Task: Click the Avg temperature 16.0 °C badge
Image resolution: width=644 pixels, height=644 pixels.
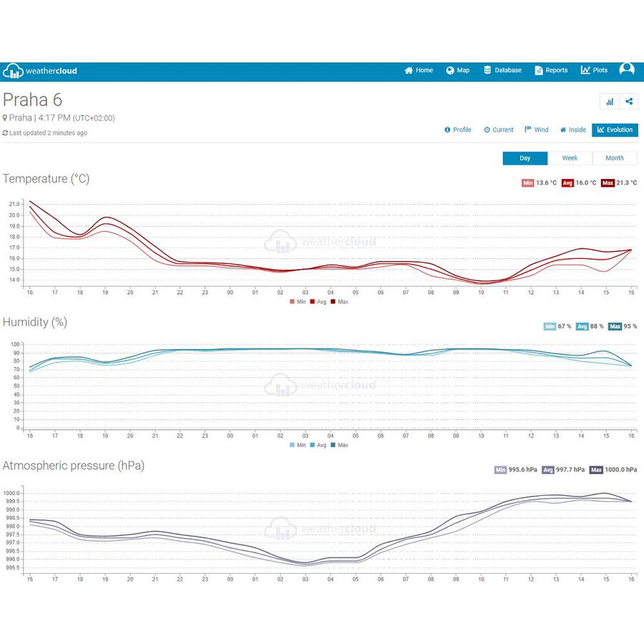Action: point(579,183)
